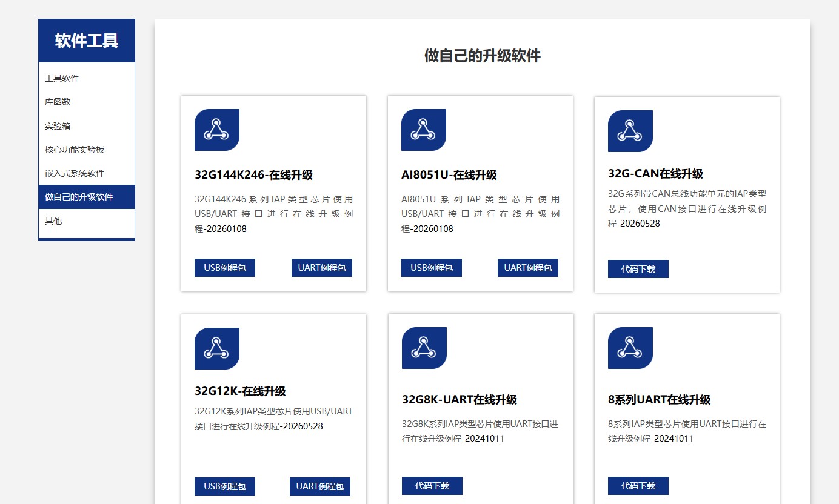839x504 pixels.
Task: Click the 32G-CAN card network icon
Action: click(x=630, y=131)
